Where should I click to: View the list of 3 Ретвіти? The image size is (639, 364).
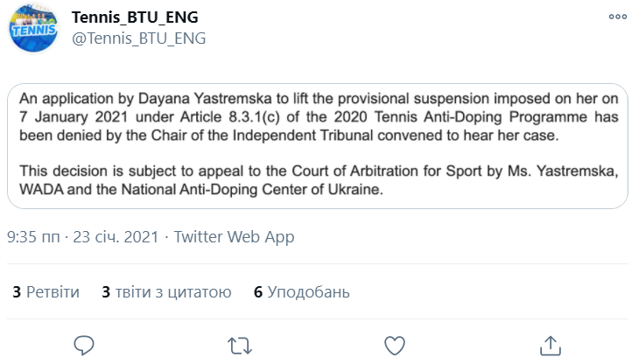pyautogui.click(x=46, y=292)
